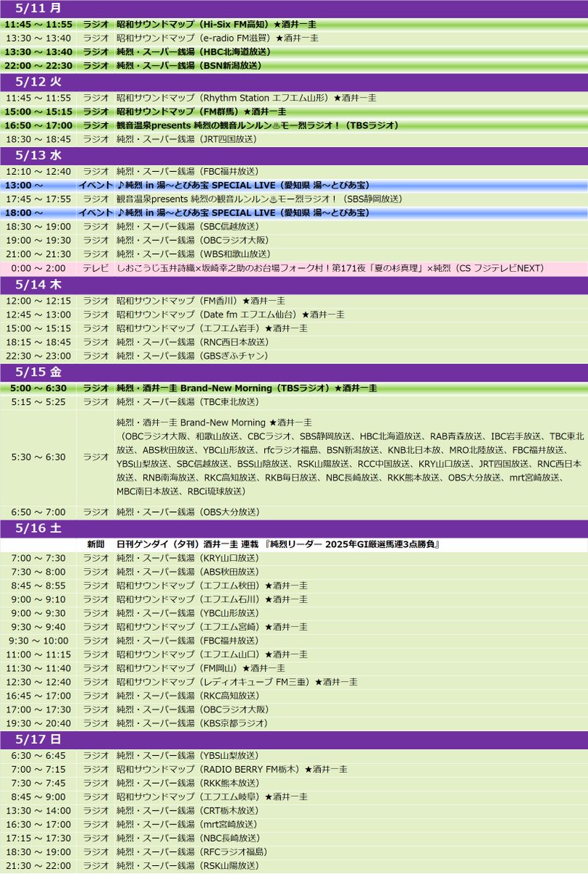Click the 5/13 水 date header
Screen dimensions: 588x874
click(x=294, y=156)
